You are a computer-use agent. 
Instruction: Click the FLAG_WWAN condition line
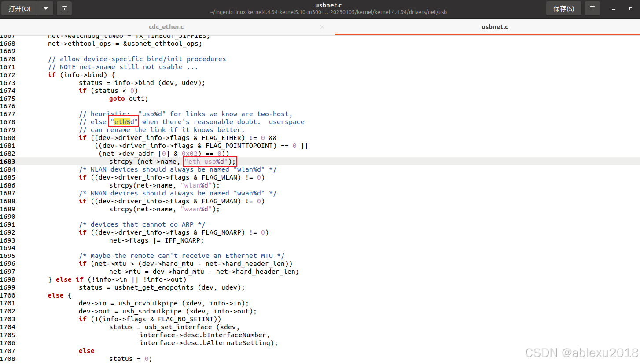pyautogui.click(x=172, y=201)
